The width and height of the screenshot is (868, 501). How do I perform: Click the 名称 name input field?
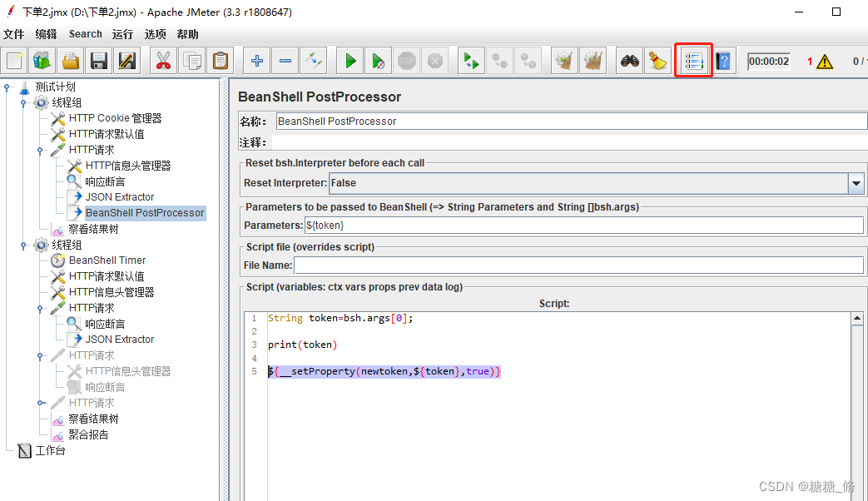click(x=572, y=122)
